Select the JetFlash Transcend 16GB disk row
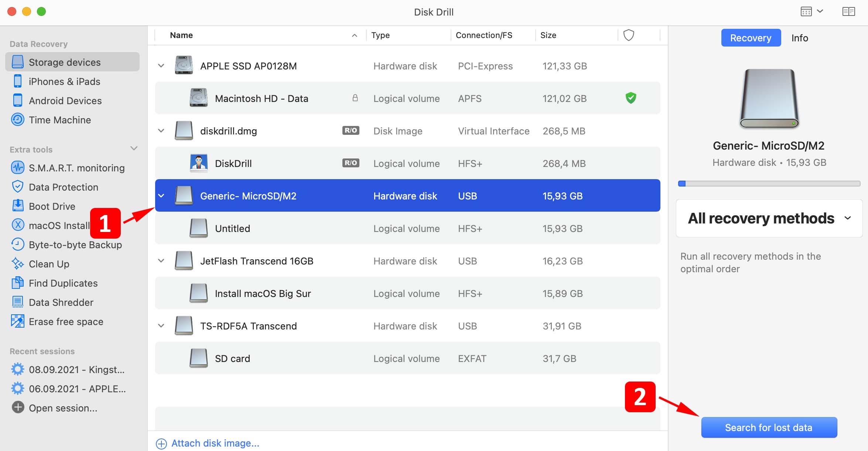The height and width of the screenshot is (451, 868). coord(407,260)
